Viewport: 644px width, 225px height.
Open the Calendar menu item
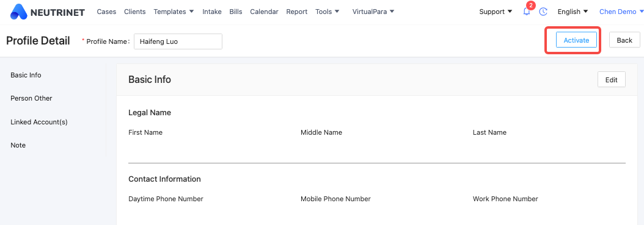click(264, 12)
